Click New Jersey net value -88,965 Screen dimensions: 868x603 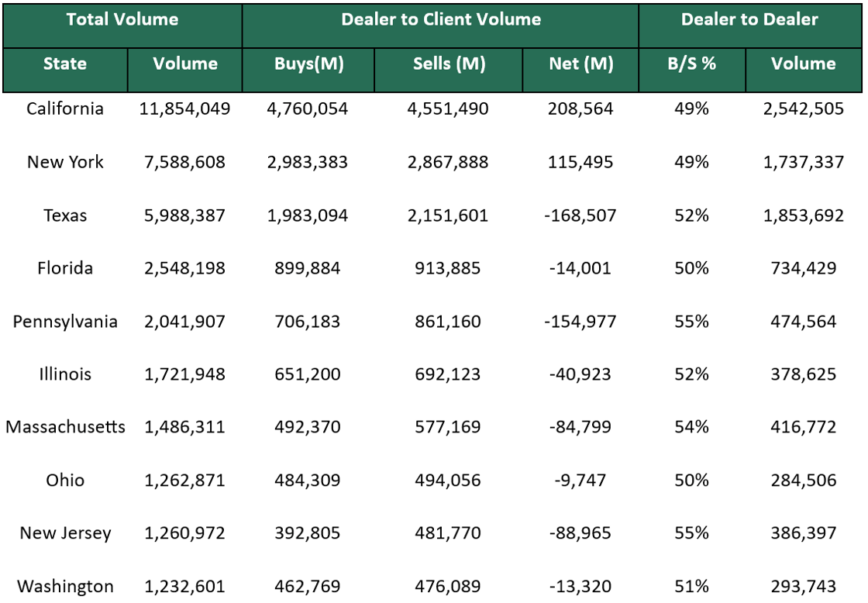point(580,534)
